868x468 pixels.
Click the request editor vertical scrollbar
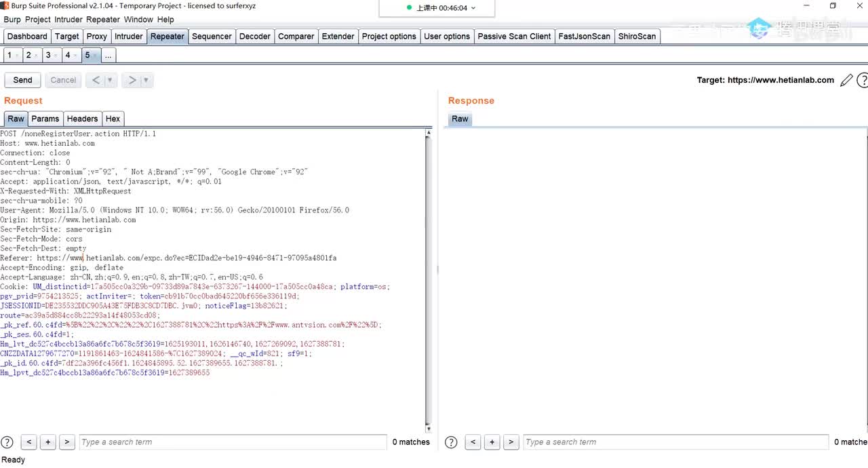(x=428, y=281)
